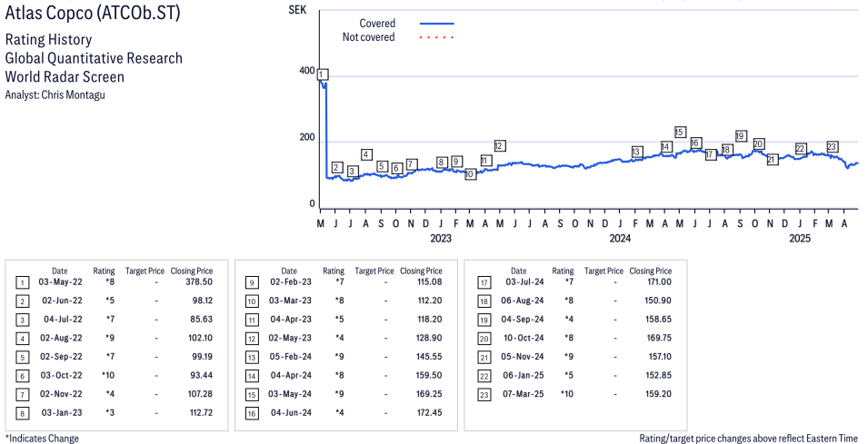Click closing price '172.45'
This screenshot has width=868, height=444.
[429, 413]
